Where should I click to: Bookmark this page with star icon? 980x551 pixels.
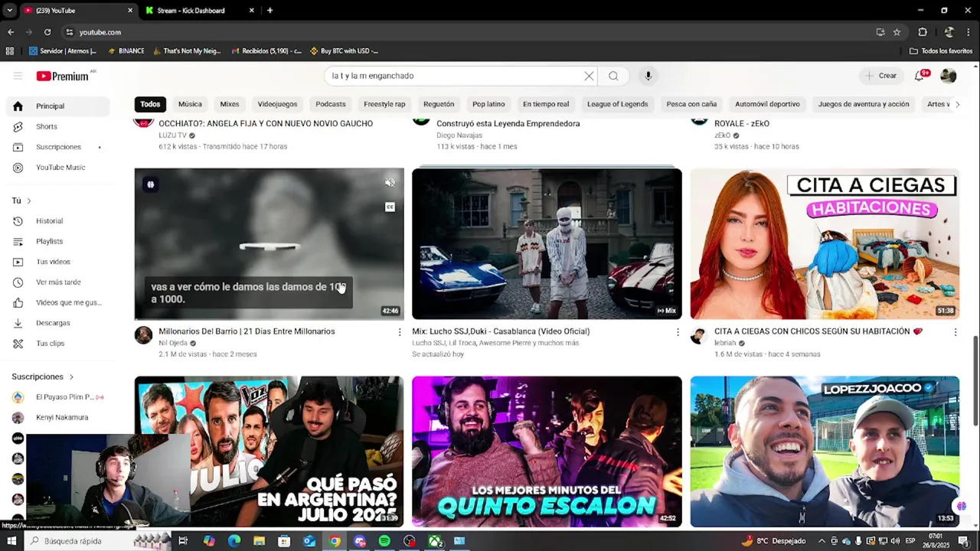click(897, 32)
